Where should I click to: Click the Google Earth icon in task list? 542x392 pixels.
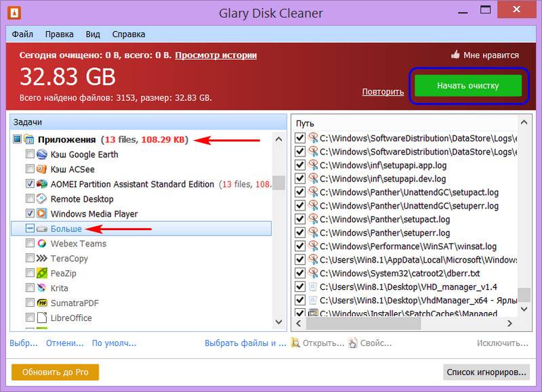(x=41, y=154)
